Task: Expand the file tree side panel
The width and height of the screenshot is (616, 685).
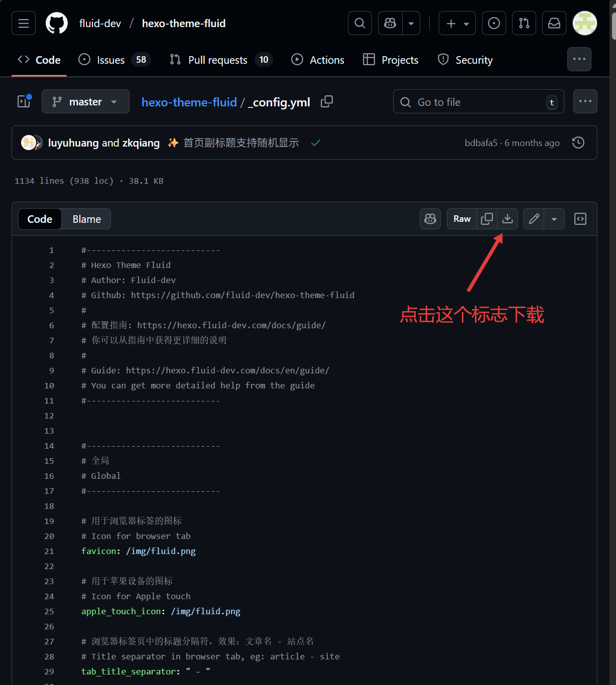Action: [x=24, y=101]
